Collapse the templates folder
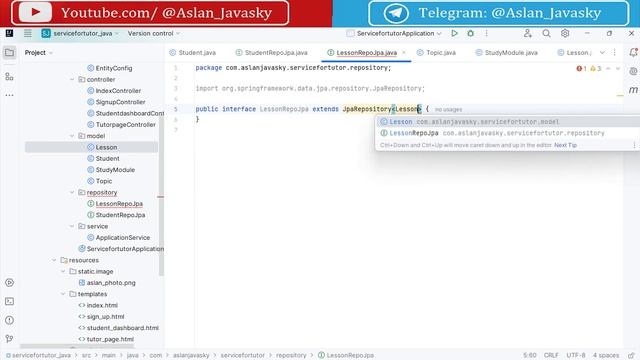 [63, 294]
